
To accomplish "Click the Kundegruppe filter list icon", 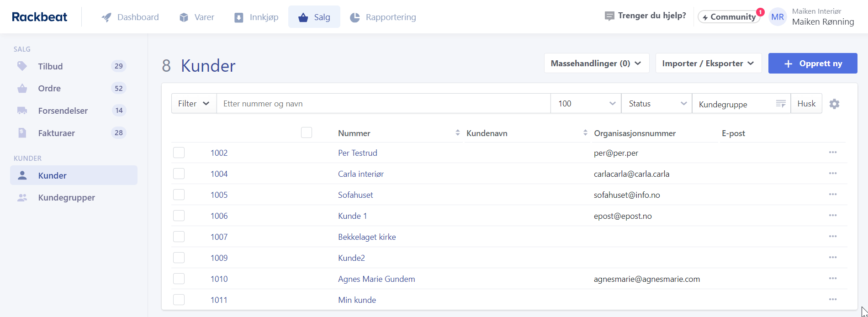I will click(780, 104).
